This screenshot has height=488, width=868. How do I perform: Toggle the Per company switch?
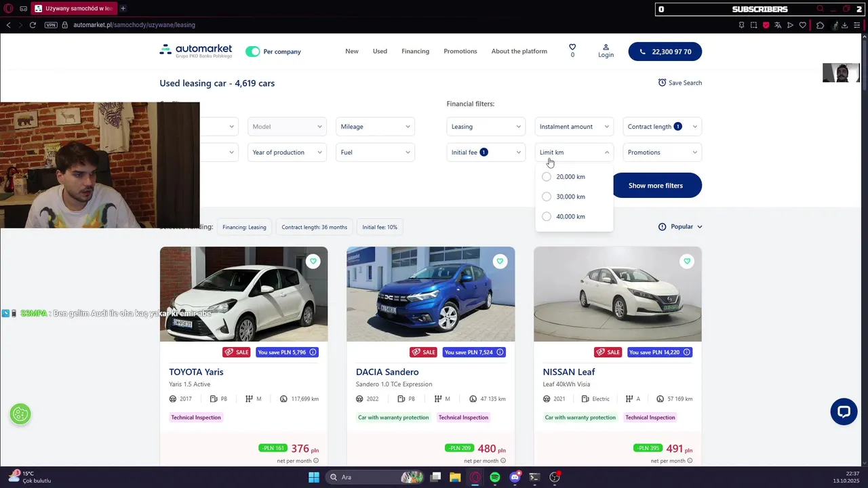pos(253,52)
